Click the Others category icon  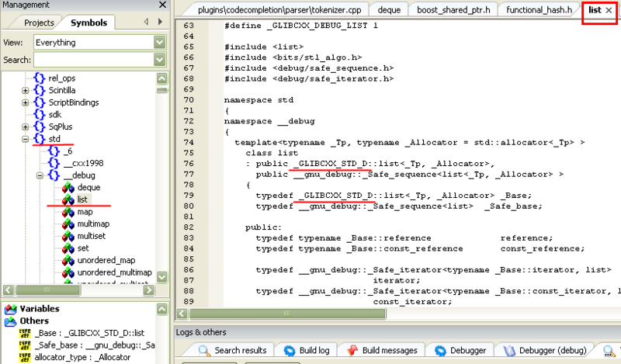tap(11, 321)
